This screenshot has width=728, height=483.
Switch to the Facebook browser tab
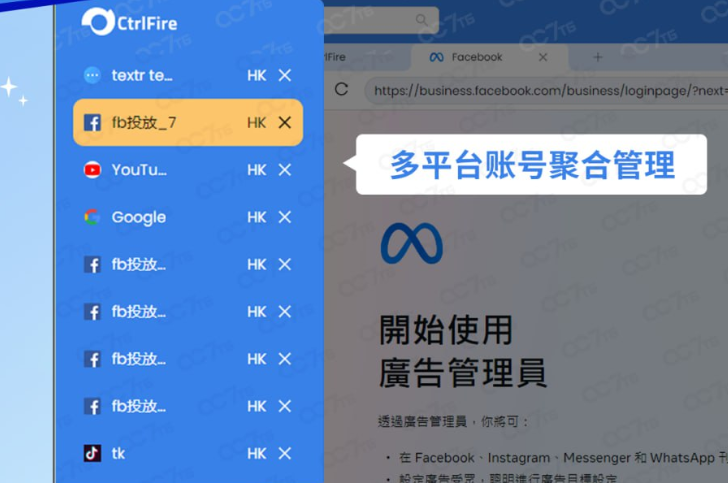pos(489,57)
